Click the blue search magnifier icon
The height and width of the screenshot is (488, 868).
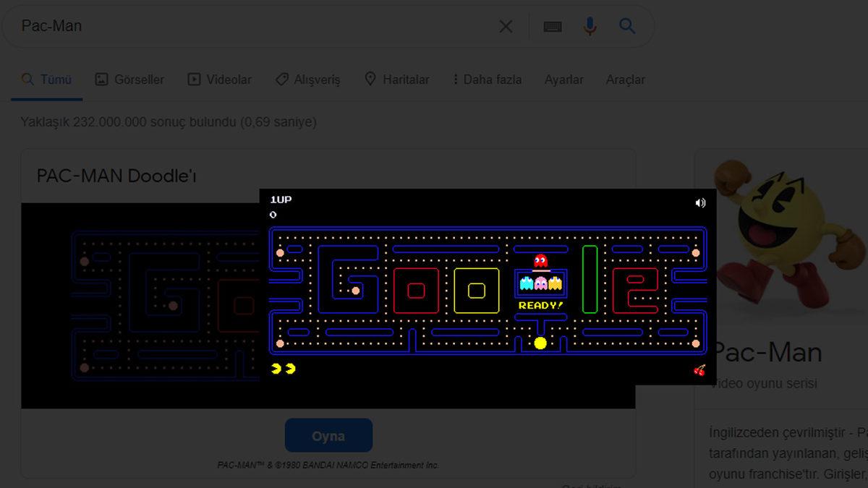[626, 26]
